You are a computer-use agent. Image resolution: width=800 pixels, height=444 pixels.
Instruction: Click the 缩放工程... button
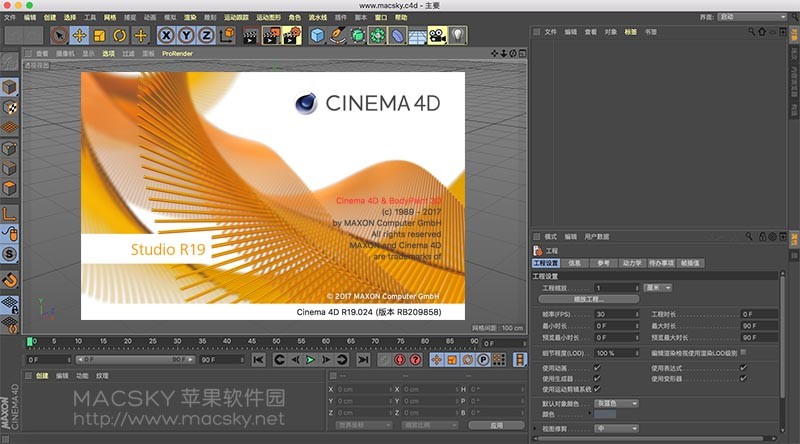click(589, 299)
